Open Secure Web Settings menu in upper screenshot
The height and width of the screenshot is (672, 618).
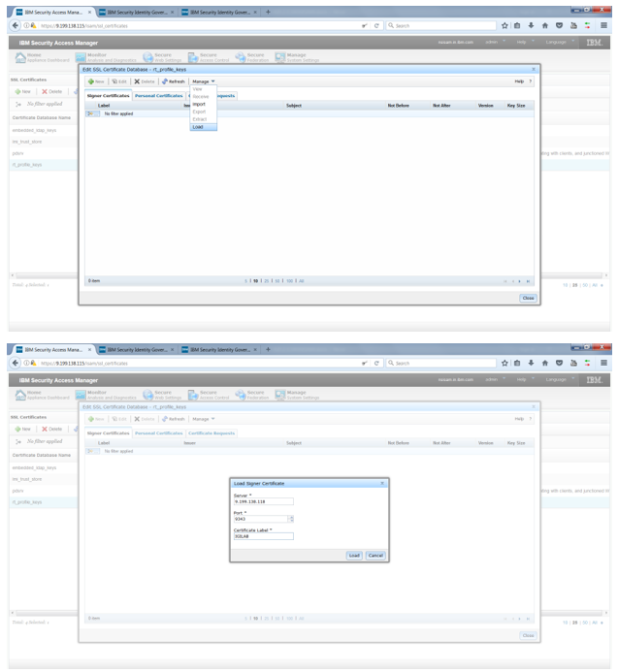tap(162, 57)
